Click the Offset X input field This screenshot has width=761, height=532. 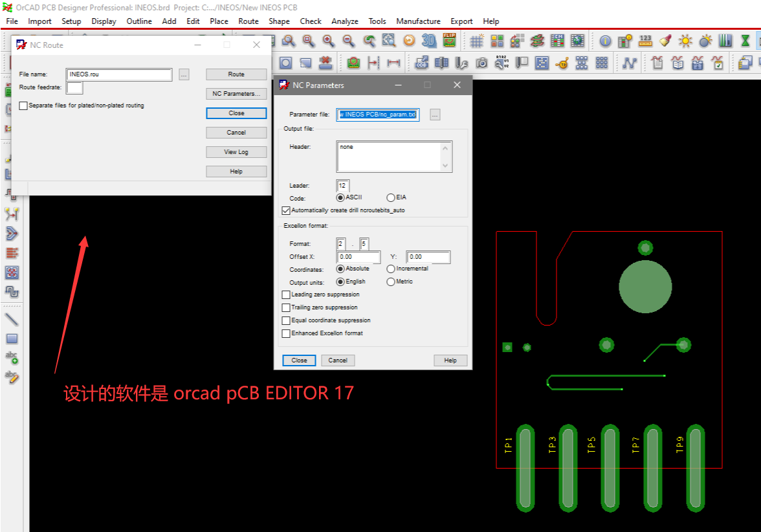[358, 258]
